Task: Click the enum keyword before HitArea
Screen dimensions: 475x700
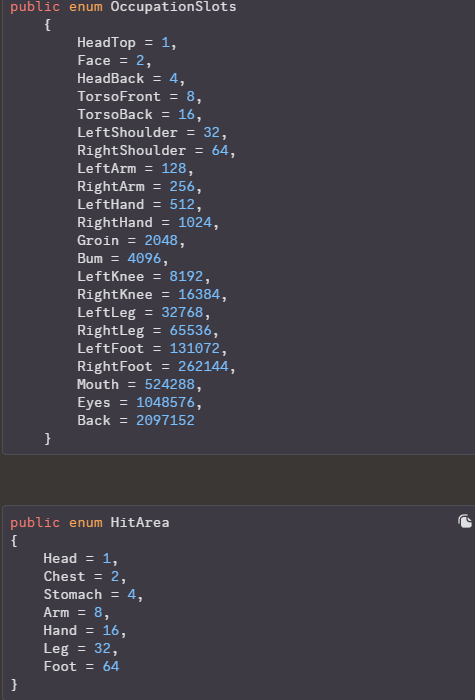Action: tap(85, 522)
